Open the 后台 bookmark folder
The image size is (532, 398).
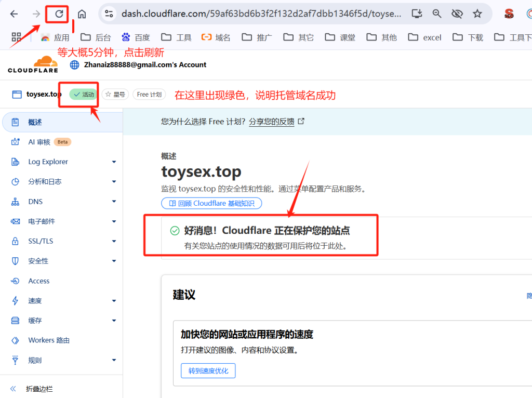point(96,37)
